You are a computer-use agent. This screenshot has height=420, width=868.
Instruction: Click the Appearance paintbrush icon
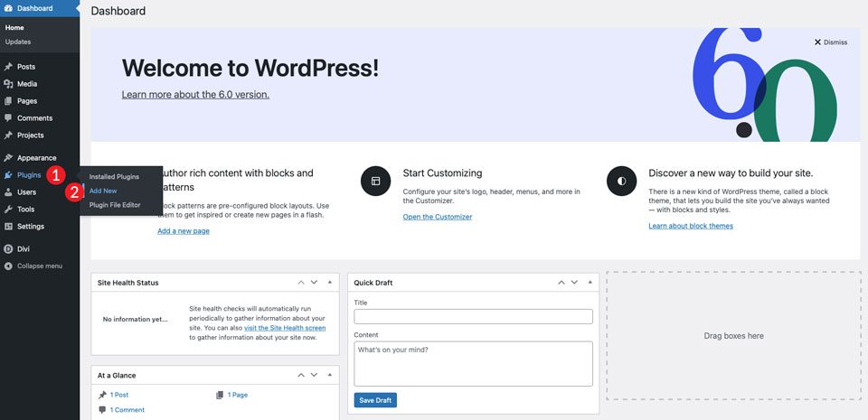(8, 158)
